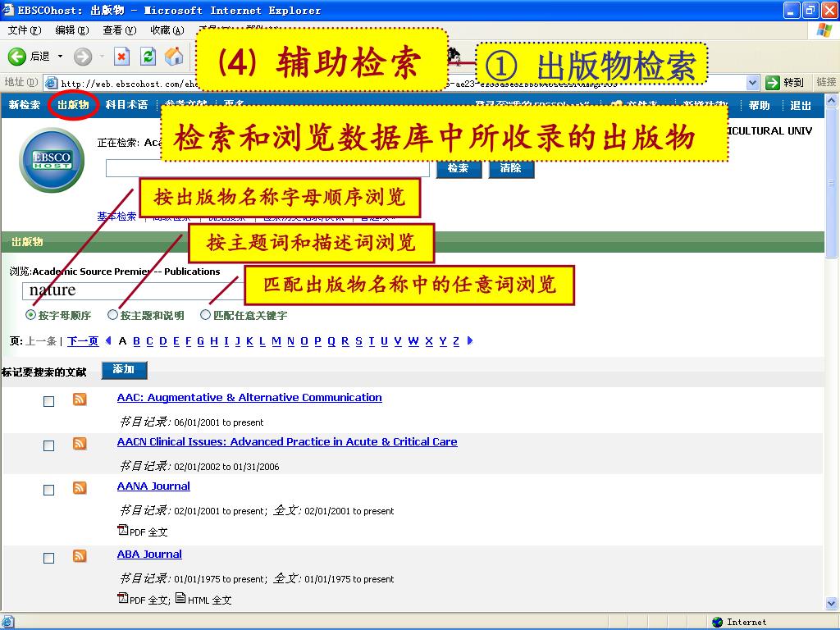Open AAC: Augmentative & Alternative Communication link

point(249,398)
